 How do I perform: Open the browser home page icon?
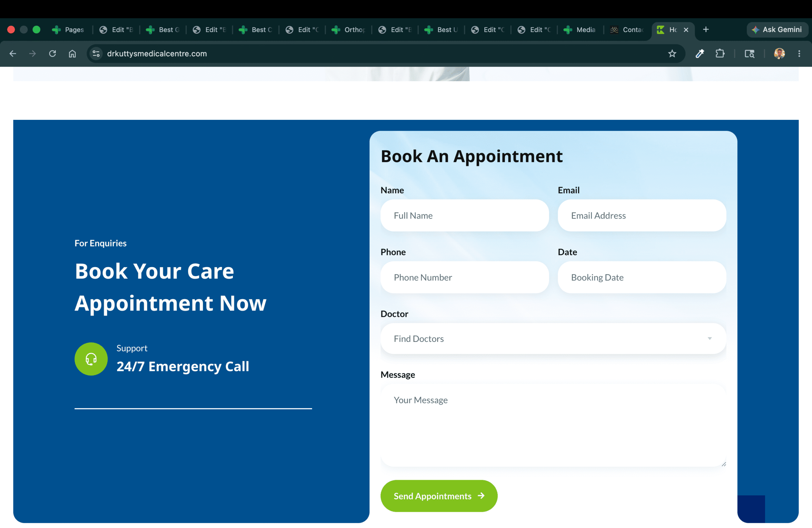pos(72,54)
